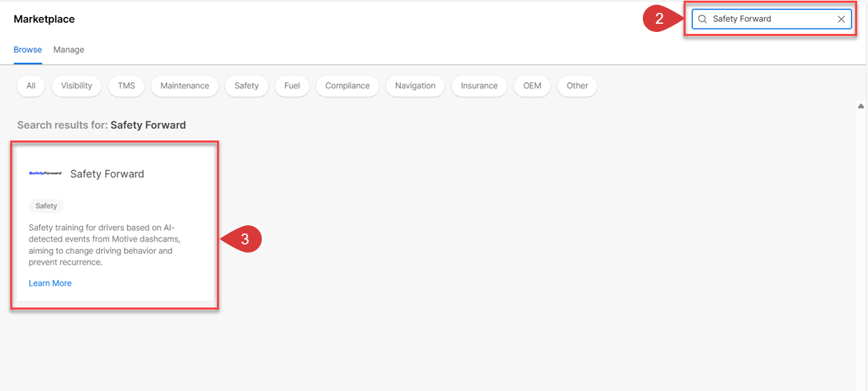This screenshot has width=868, height=391.
Task: Click the Marketplace page heading
Action: click(44, 19)
